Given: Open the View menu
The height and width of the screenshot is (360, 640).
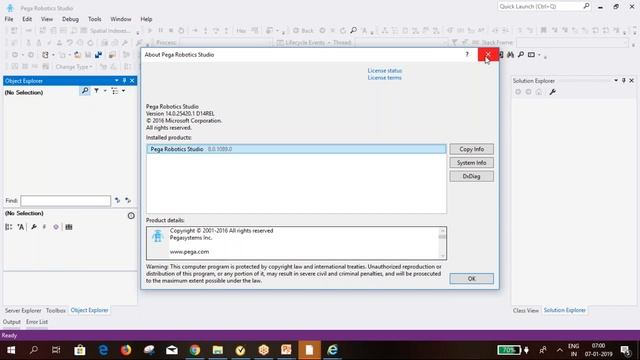Looking at the screenshot, I should coord(47,19).
